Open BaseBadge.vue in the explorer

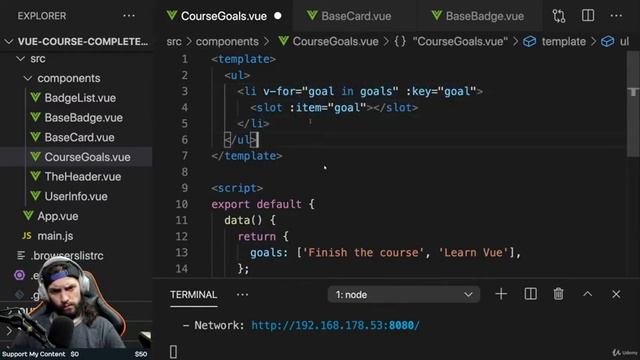tap(83, 118)
